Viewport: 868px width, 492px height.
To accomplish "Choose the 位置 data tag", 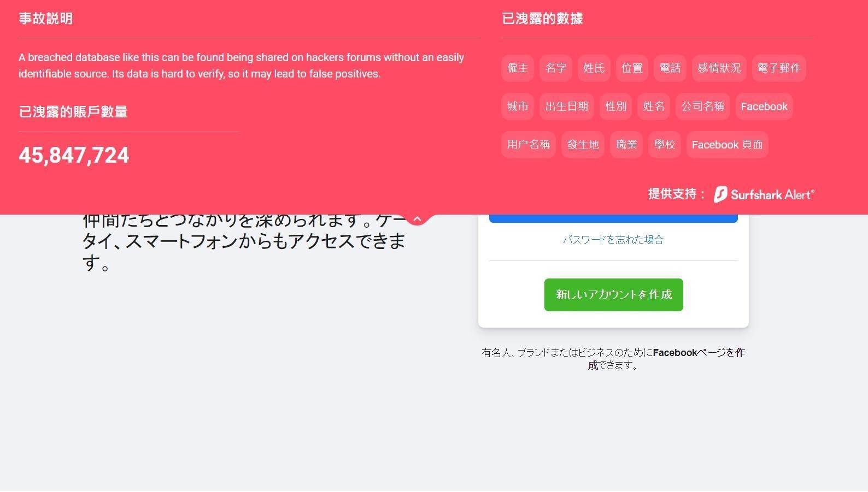I will [632, 68].
